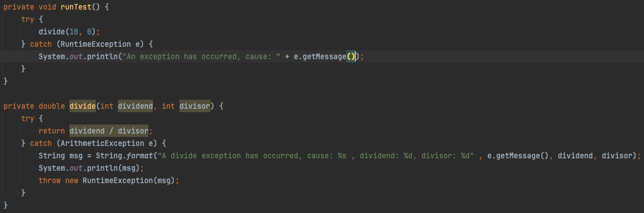Click the throw keyword
Viewport: 644px width, 213px height.
pos(50,180)
